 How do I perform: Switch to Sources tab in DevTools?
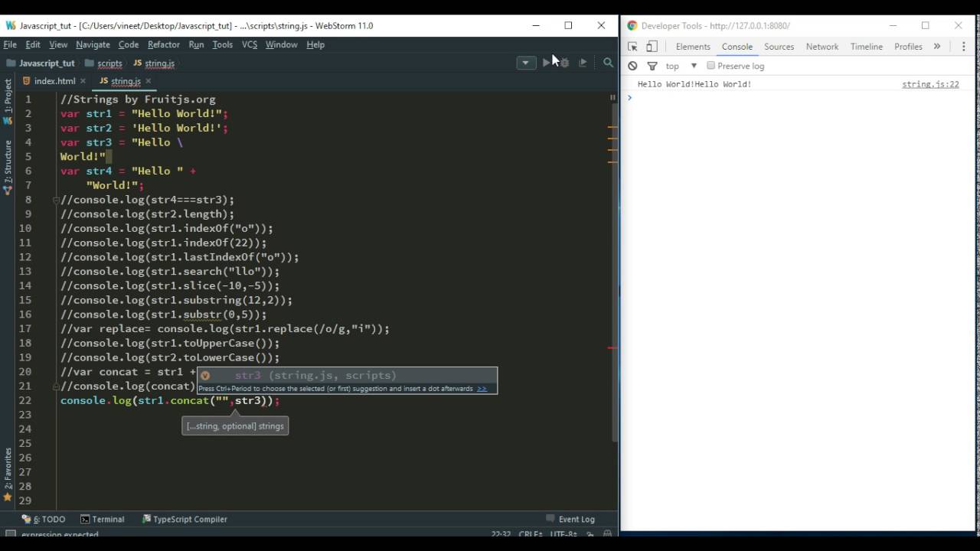pyautogui.click(x=779, y=47)
